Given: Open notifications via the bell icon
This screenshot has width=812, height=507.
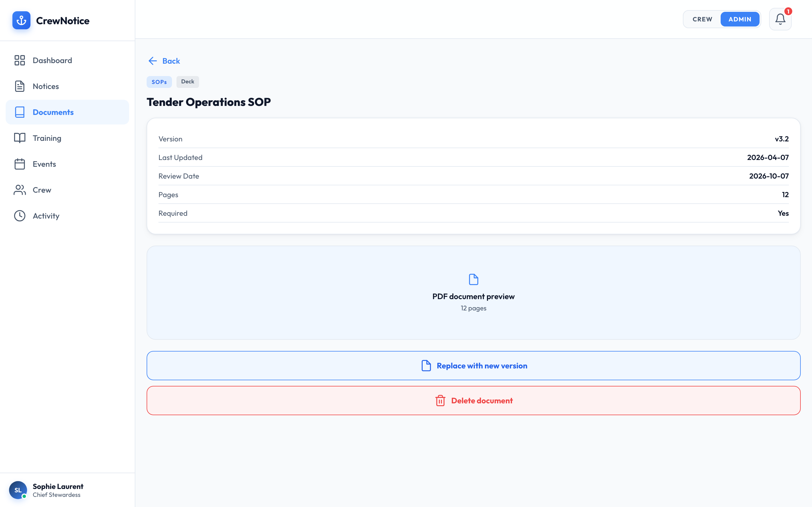Looking at the screenshot, I should coord(780,19).
